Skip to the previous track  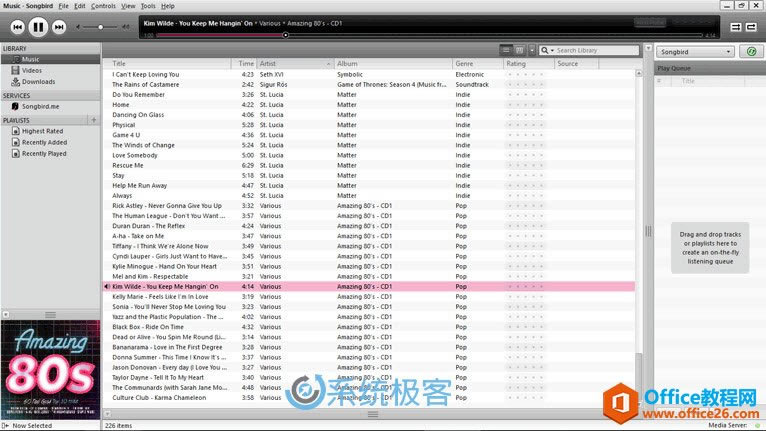pyautogui.click(x=17, y=27)
